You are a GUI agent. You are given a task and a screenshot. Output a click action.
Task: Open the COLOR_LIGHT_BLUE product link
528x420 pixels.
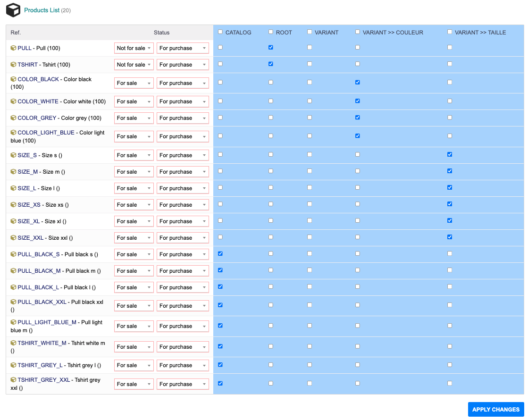click(x=46, y=133)
